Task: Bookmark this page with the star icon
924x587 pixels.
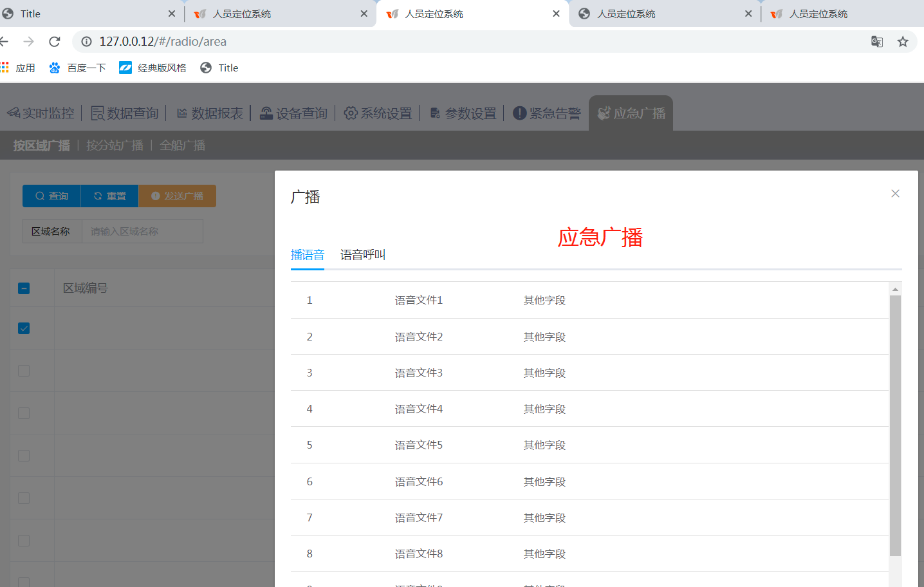Action: [x=903, y=42]
